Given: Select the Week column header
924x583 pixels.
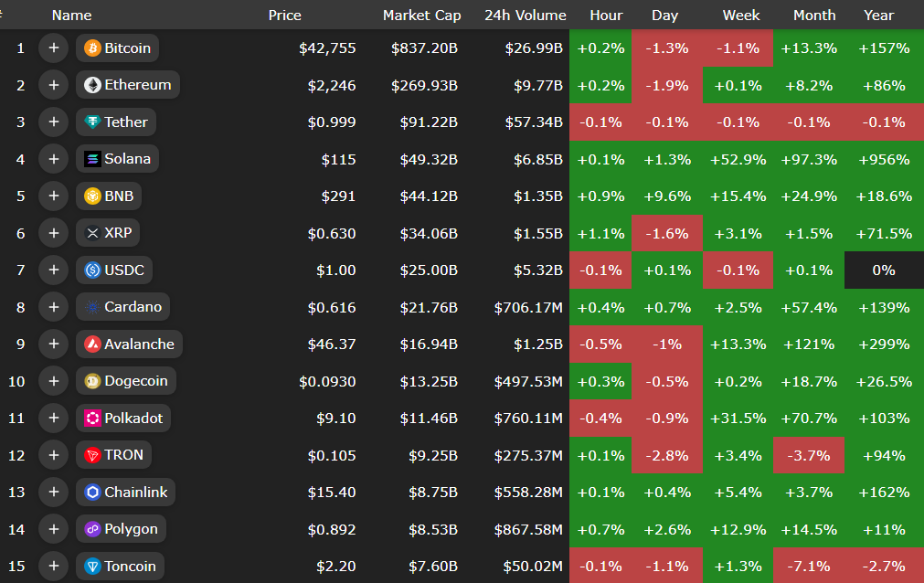Looking at the screenshot, I should (x=740, y=16).
